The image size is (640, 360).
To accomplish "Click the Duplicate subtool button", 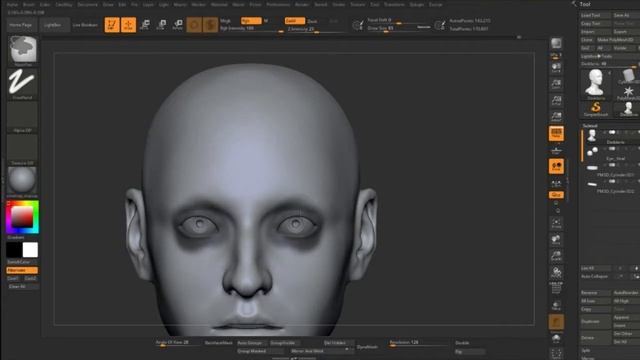I will pyautogui.click(x=596, y=322).
